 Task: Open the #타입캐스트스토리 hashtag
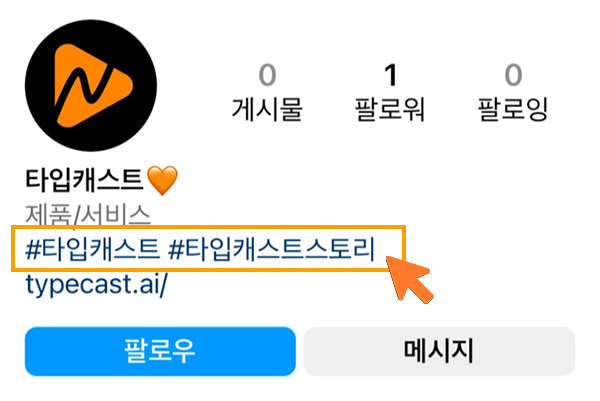(x=271, y=249)
